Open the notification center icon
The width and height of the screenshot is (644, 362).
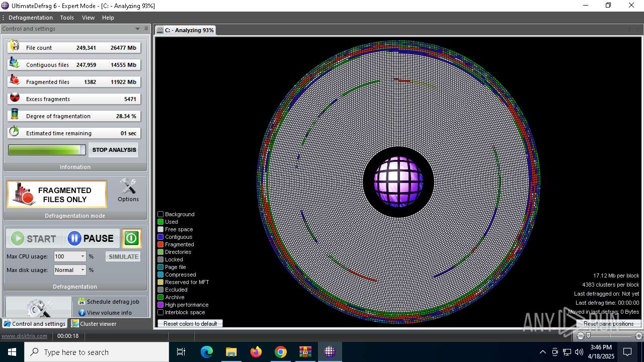627,352
